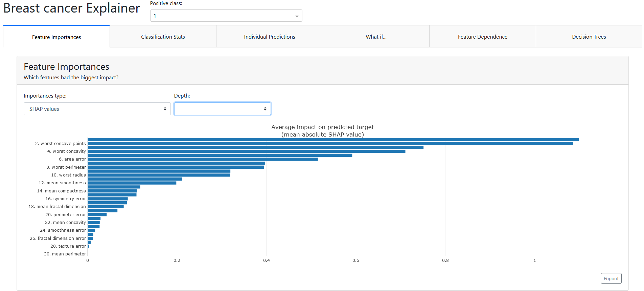Select the Feature Dependence tab
Screen dimensions: 644x291
482,37
